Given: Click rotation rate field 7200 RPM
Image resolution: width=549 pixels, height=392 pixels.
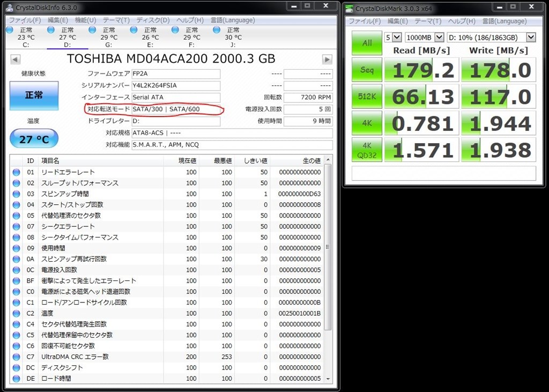Looking at the screenshot, I should (308, 97).
